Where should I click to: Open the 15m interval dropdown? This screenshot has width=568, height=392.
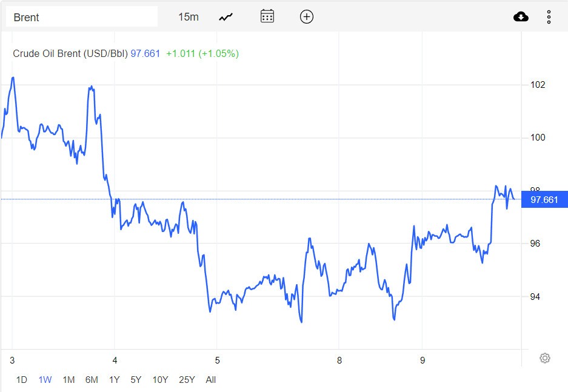pos(188,17)
